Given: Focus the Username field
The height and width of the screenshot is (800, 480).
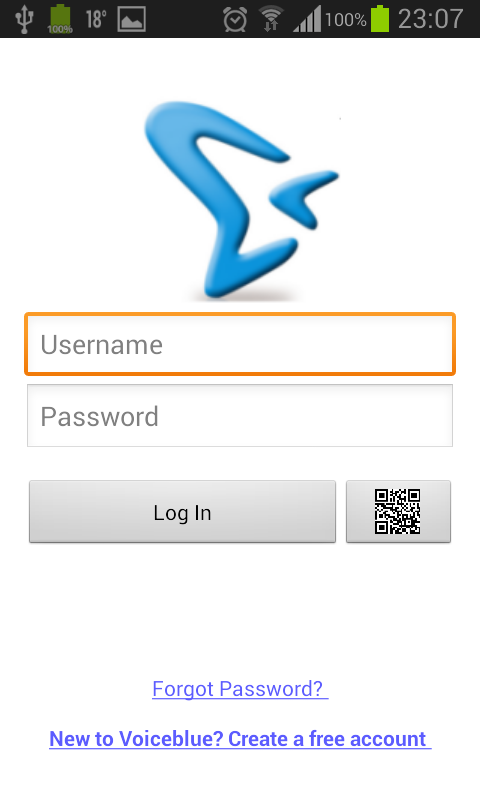Looking at the screenshot, I should [x=240, y=344].
